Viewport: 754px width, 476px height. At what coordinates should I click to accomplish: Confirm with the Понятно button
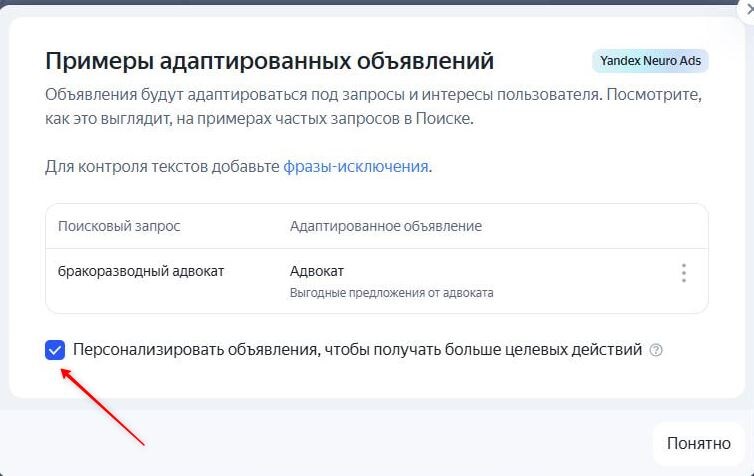point(698,443)
